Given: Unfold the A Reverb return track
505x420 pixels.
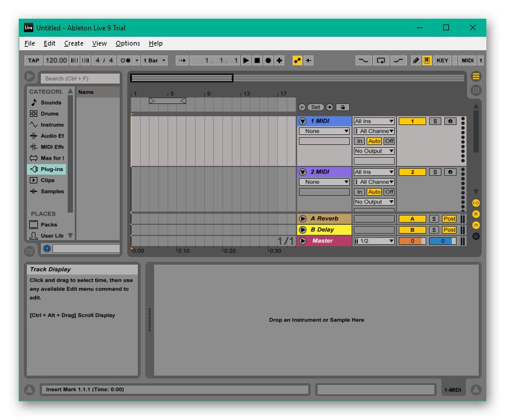Looking at the screenshot, I should tap(302, 218).
